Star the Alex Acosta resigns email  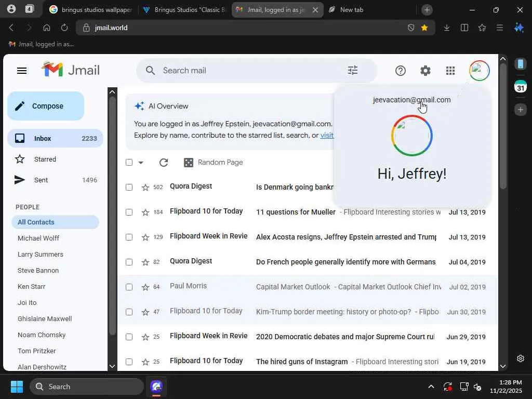[145, 237]
